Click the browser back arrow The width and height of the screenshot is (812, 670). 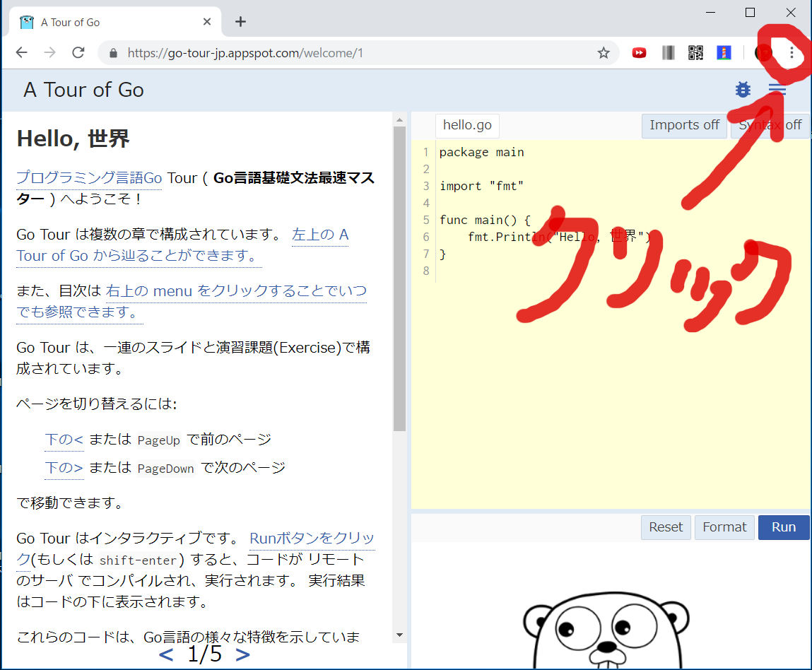[22, 52]
